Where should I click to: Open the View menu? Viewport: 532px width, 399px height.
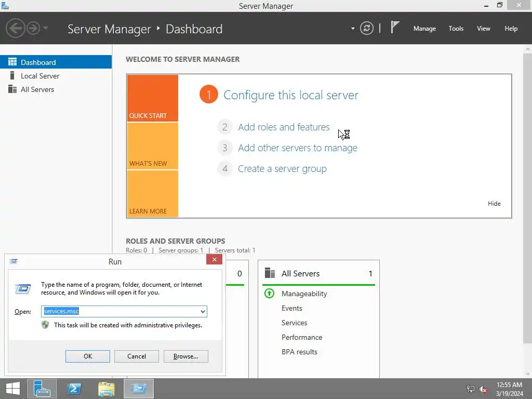(483, 29)
